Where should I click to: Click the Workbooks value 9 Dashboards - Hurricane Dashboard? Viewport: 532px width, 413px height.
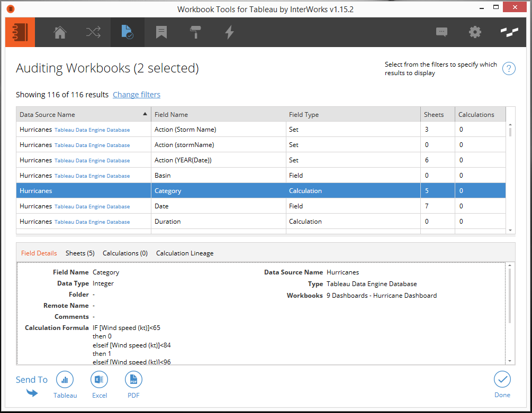tap(382, 296)
